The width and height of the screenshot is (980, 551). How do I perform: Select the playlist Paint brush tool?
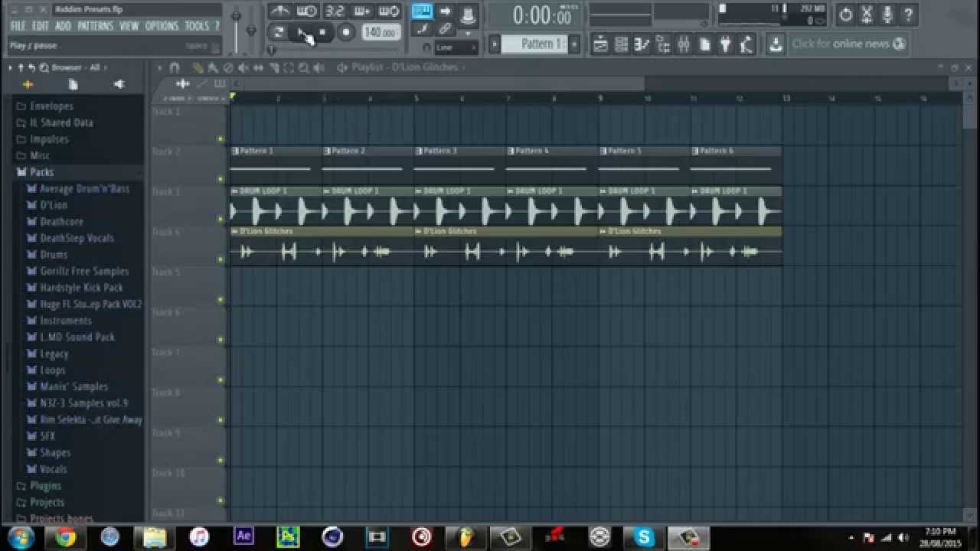tap(213, 67)
